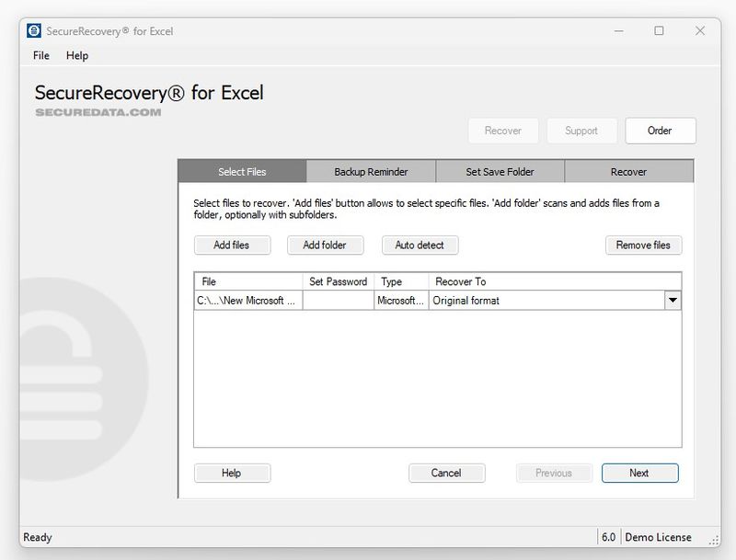Cancel the recovery setup
The height and width of the screenshot is (560, 736).
click(447, 473)
